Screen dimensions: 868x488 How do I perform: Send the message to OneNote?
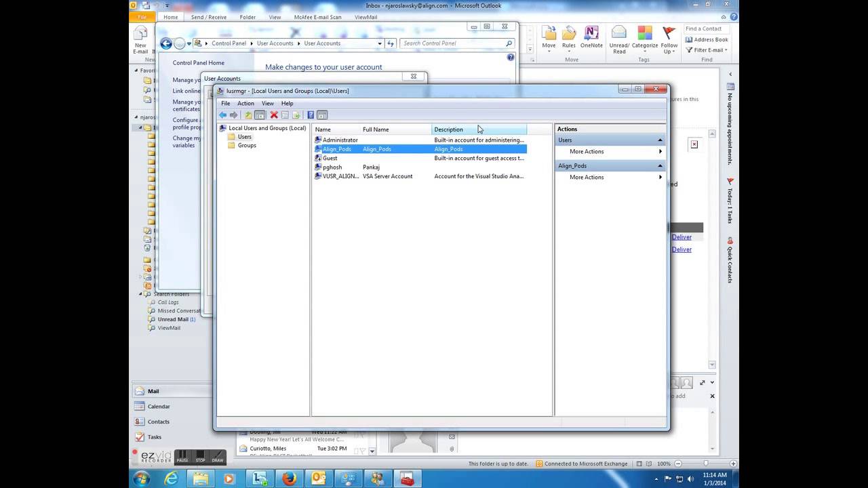591,39
